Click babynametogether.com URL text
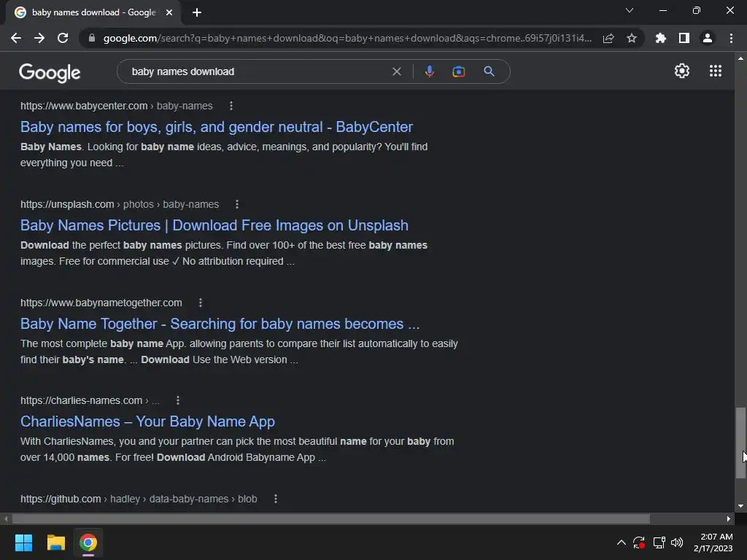 point(101,303)
